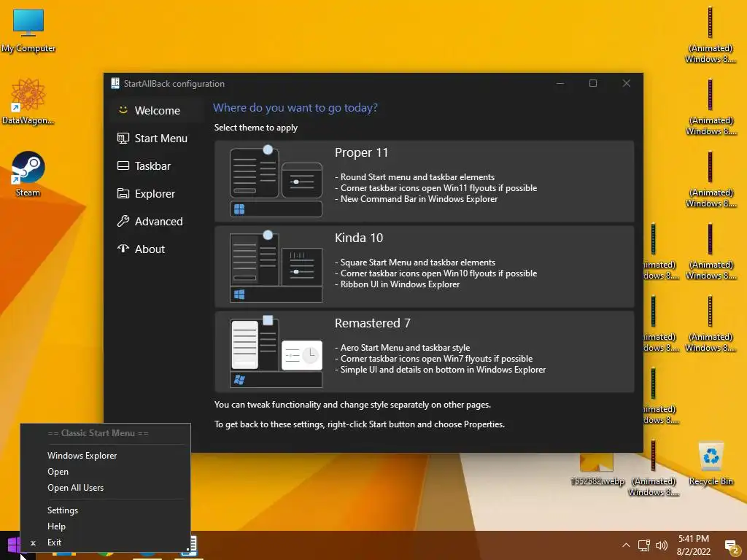Show the About page
The image size is (747, 560).
tap(156, 249)
